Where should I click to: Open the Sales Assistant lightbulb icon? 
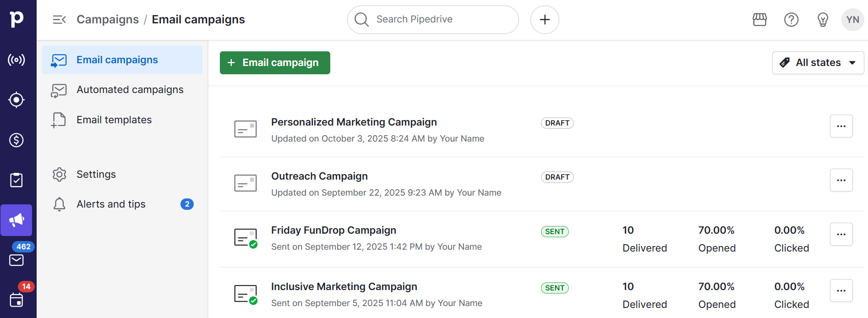(823, 20)
